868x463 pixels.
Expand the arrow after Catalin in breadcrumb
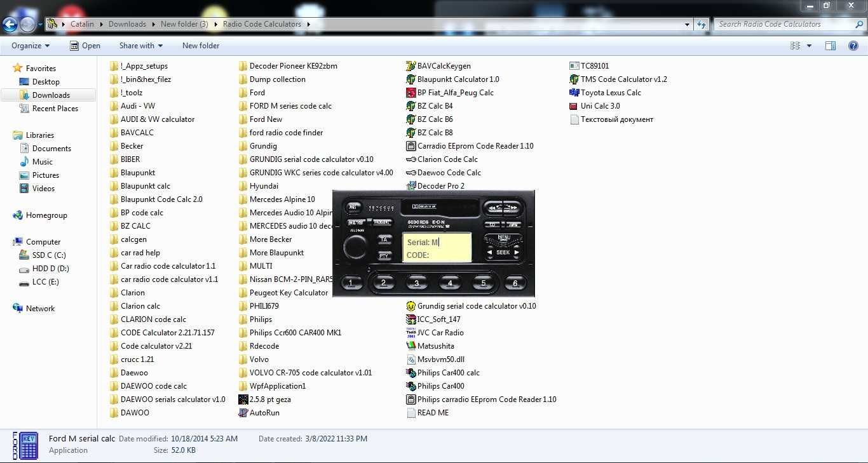100,24
